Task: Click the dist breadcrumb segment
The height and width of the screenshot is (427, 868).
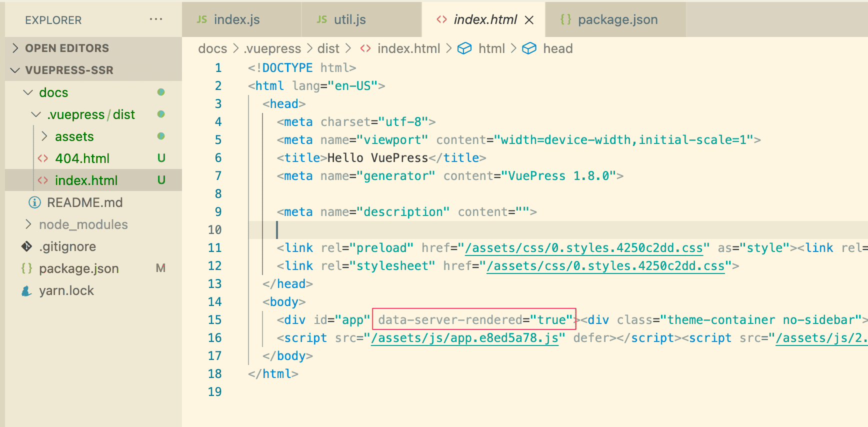Action: (x=328, y=48)
